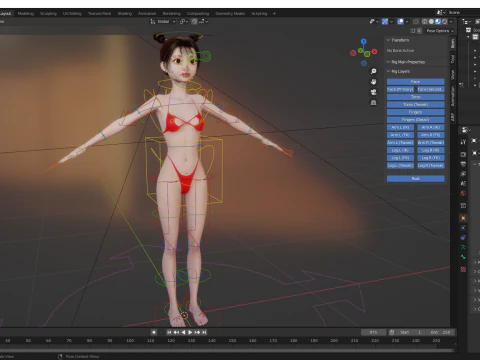Play the animation in reverse
This screenshot has width=480, height=360.
point(183,332)
